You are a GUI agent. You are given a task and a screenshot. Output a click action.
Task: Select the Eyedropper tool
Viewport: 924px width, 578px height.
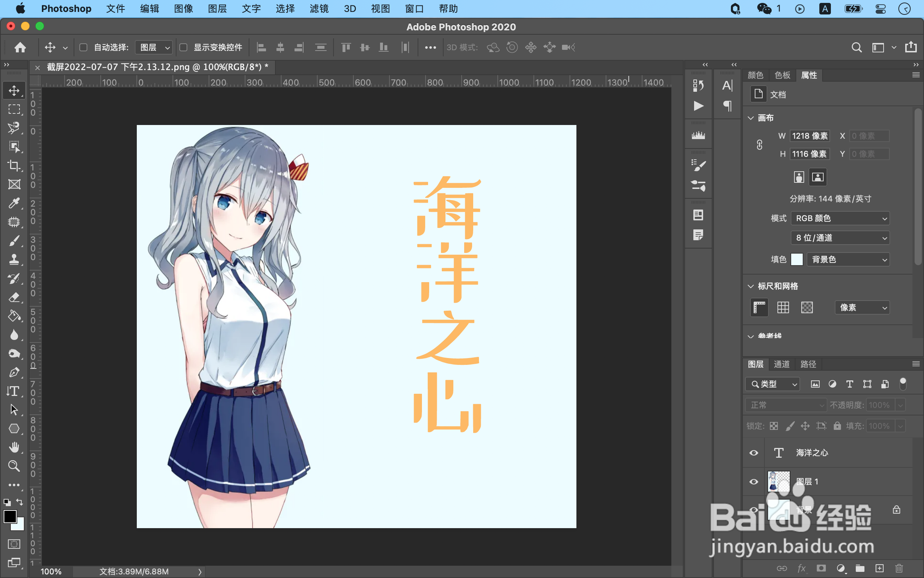[x=14, y=203]
